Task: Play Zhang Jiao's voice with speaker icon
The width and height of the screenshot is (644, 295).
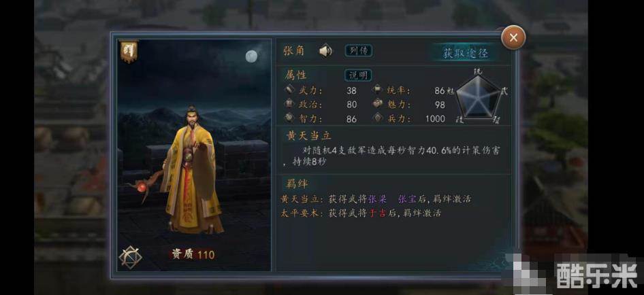Action: pos(325,51)
